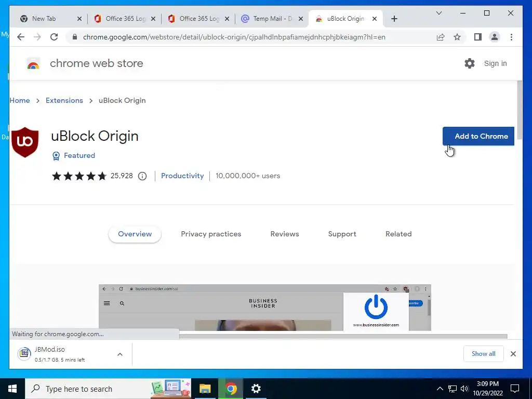Screen dimensions: 532x399
Task: Show hidden system tray icons
Action: tap(440, 389)
